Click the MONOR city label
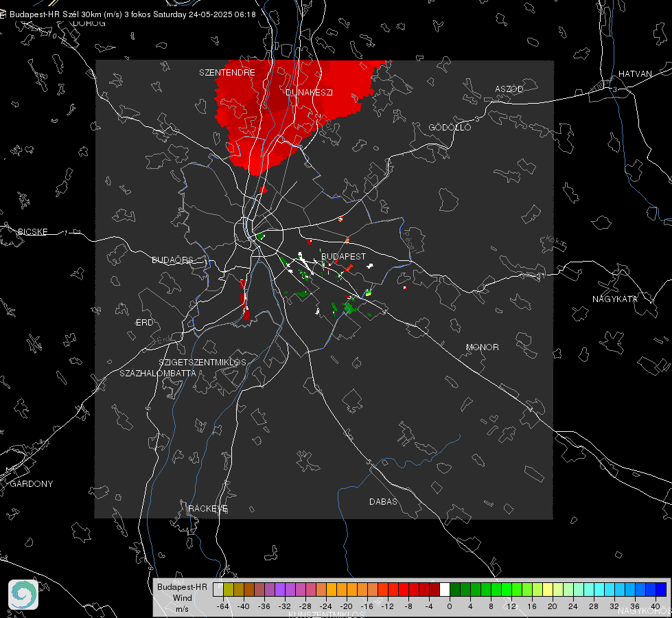The height and width of the screenshot is (618, 672). (483, 347)
